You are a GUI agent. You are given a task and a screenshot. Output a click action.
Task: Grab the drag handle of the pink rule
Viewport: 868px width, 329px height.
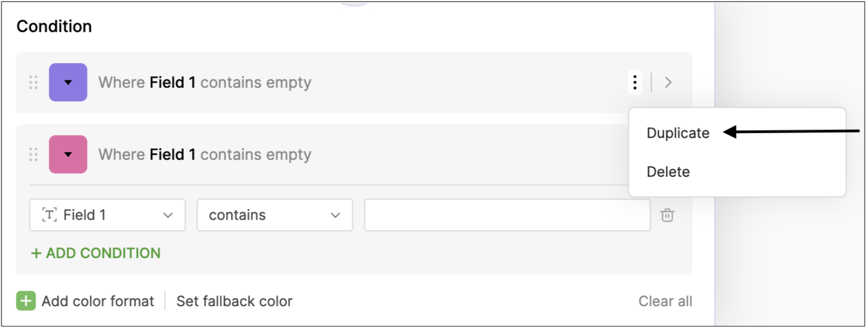point(33,154)
